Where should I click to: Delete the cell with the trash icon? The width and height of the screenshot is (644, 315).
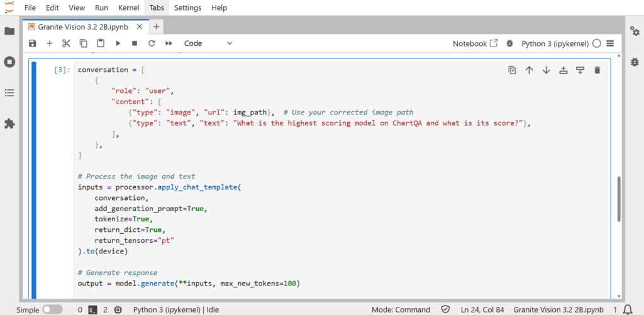pos(597,70)
